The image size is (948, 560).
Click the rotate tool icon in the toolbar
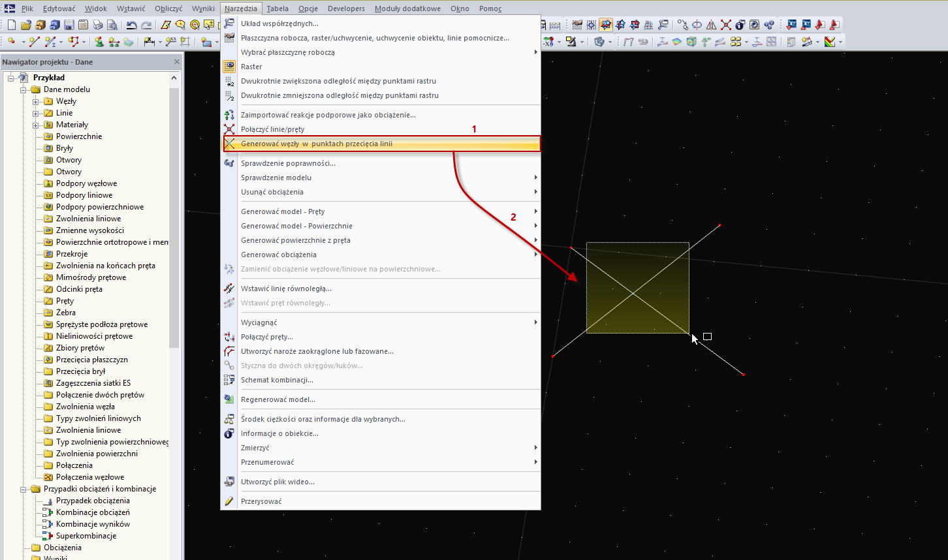pyautogui.click(x=697, y=25)
